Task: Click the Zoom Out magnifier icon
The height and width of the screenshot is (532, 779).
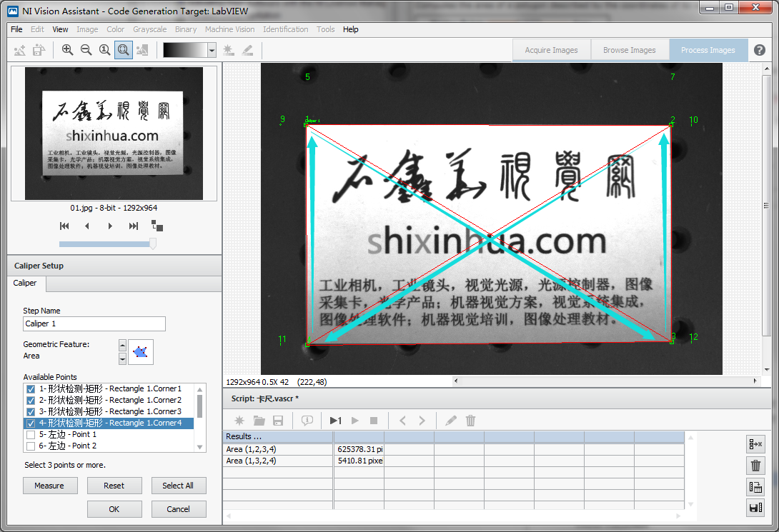Action: [x=86, y=49]
